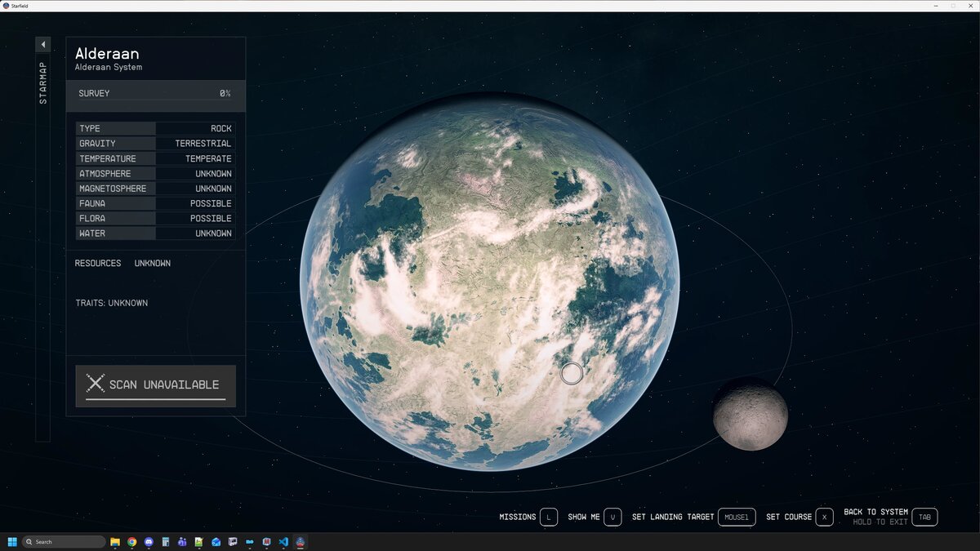Click the TEMPERATURE value TEMPERATE
980x551 pixels.
(208, 158)
